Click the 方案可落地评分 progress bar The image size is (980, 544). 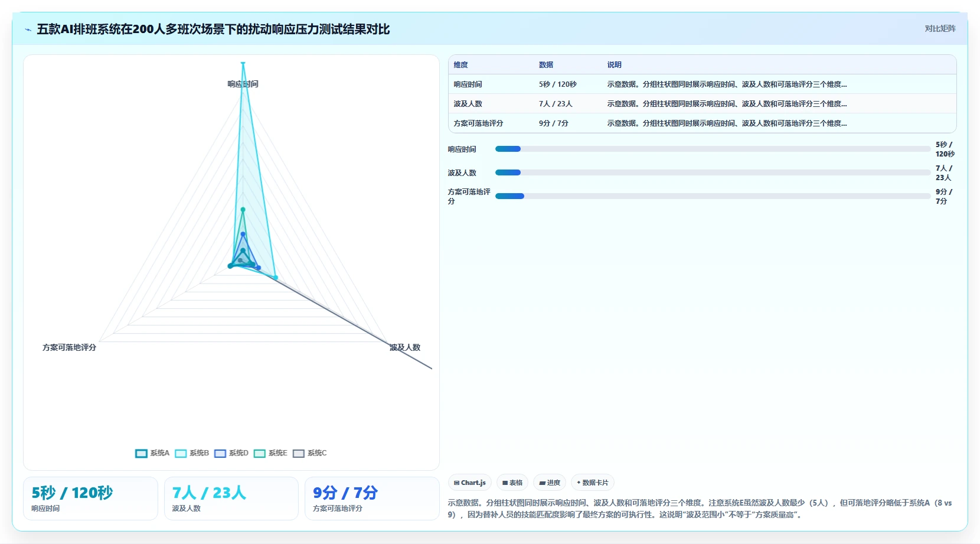tap(713, 196)
